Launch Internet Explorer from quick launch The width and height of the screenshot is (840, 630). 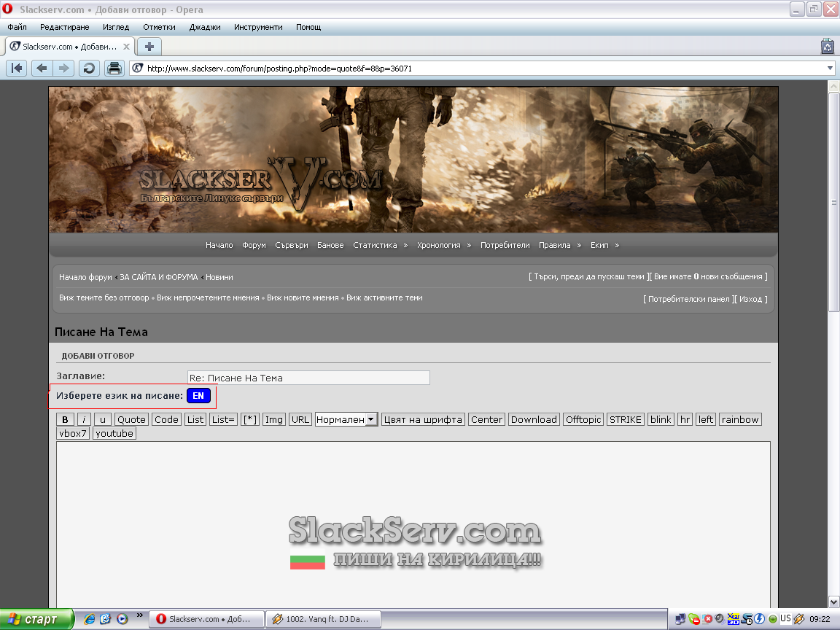tap(90, 619)
